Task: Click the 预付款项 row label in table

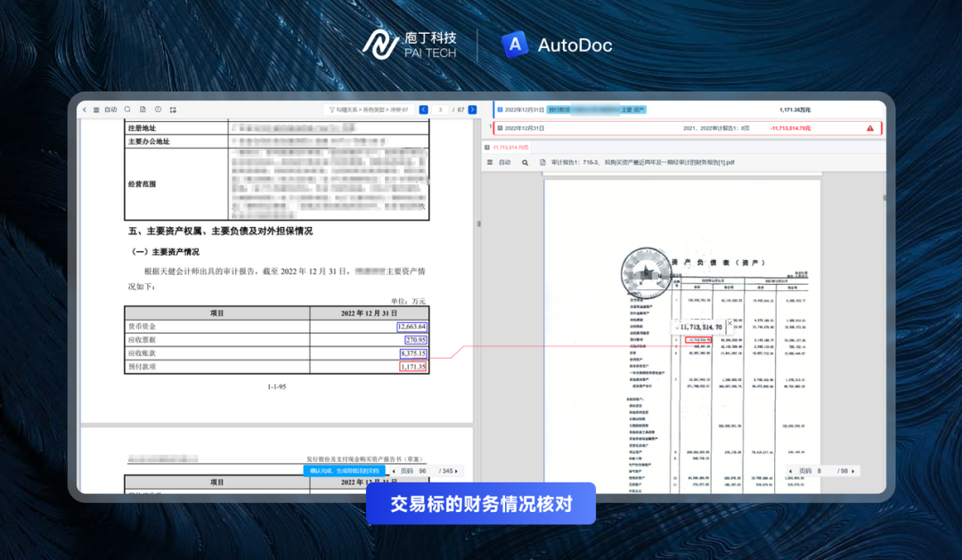Action: coord(142,367)
